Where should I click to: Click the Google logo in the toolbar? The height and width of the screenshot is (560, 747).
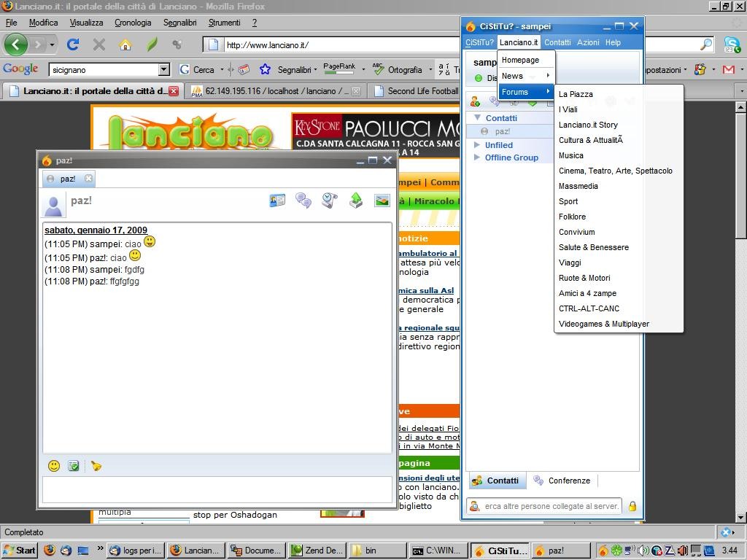pyautogui.click(x=20, y=69)
